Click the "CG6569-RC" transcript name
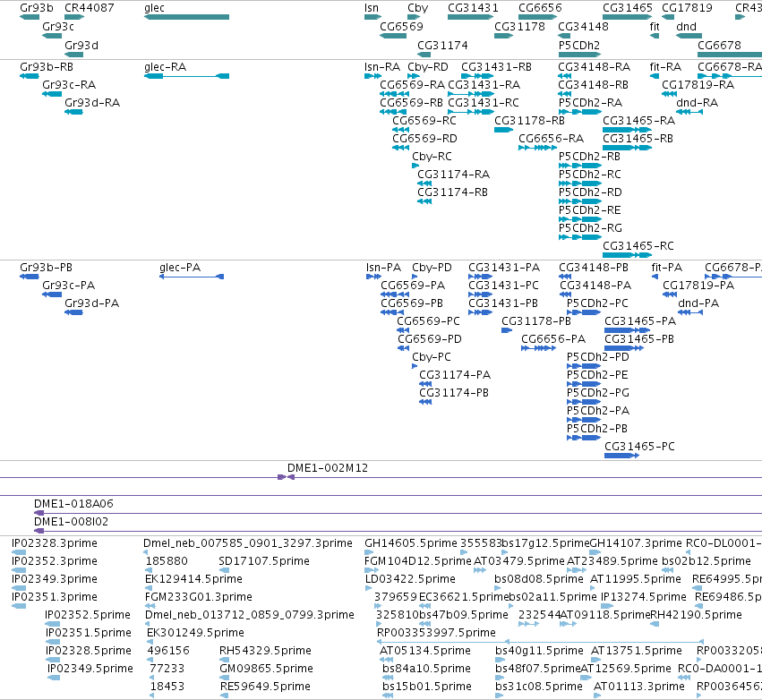762x700 pixels. (424, 121)
